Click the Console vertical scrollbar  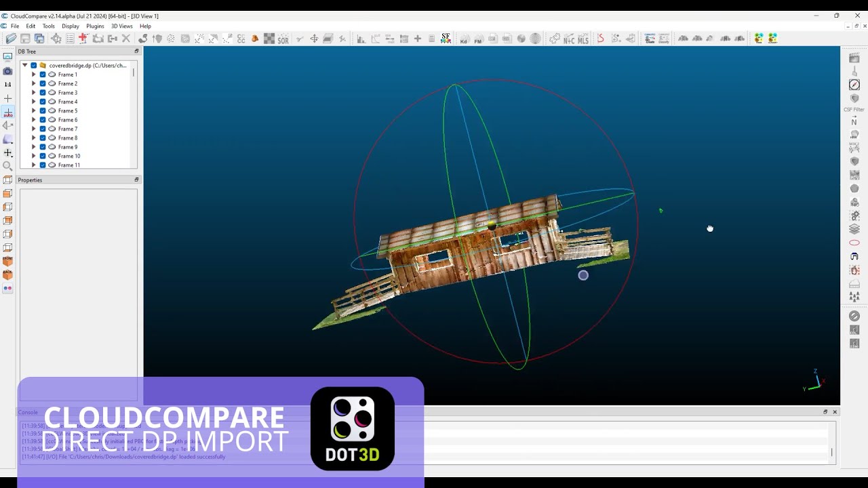pos(832,442)
